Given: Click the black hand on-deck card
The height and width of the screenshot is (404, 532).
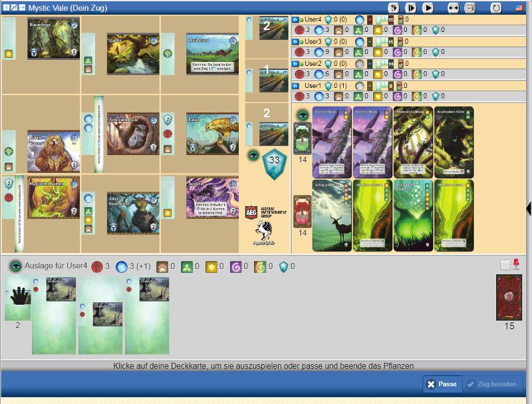Looking at the screenshot, I should point(18,298).
